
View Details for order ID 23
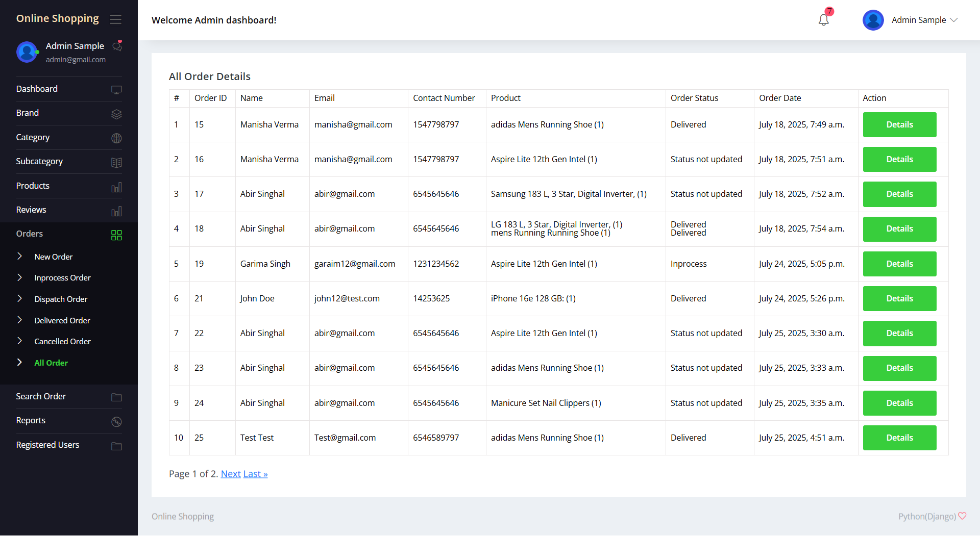coord(899,368)
